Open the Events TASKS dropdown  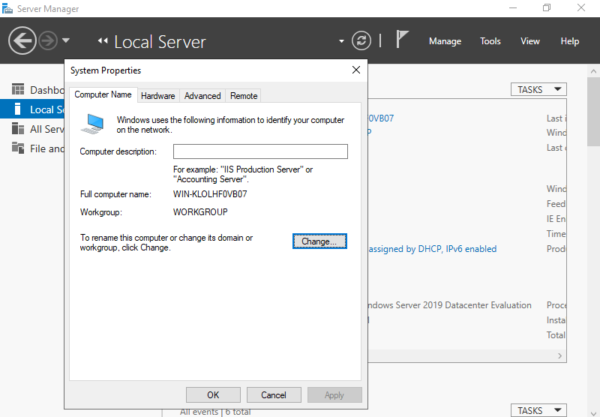tap(538, 410)
